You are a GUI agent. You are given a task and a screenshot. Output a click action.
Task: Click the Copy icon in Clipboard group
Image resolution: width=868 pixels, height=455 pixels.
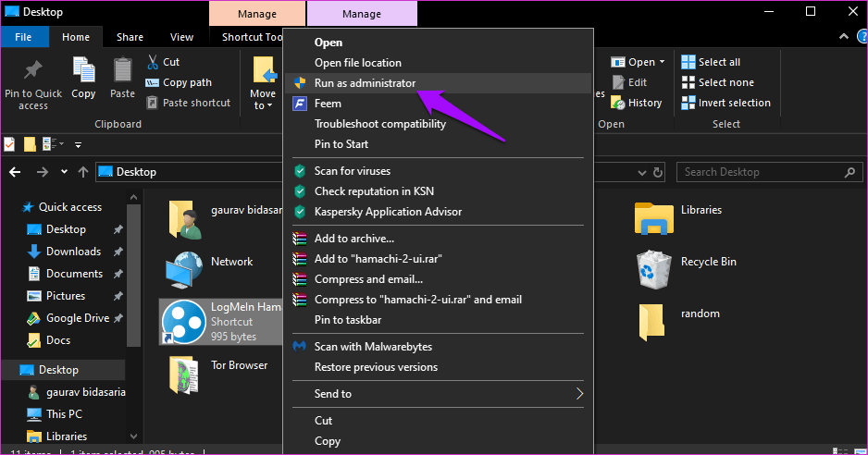click(x=83, y=70)
